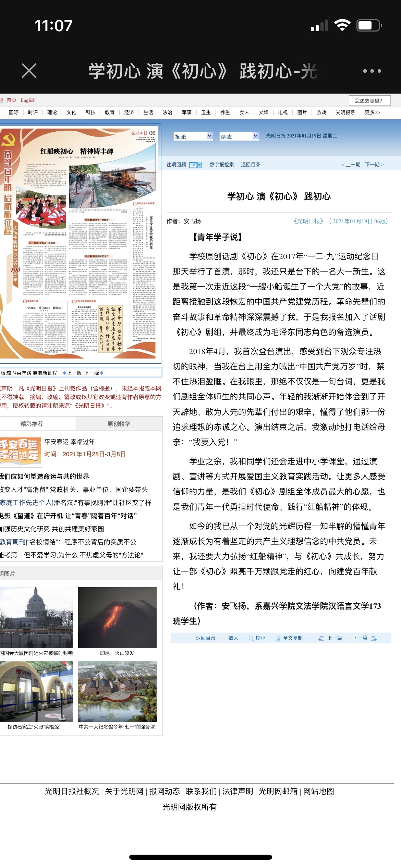
Task: Click the right arrow next to 下一版
Action: pyautogui.click(x=102, y=373)
